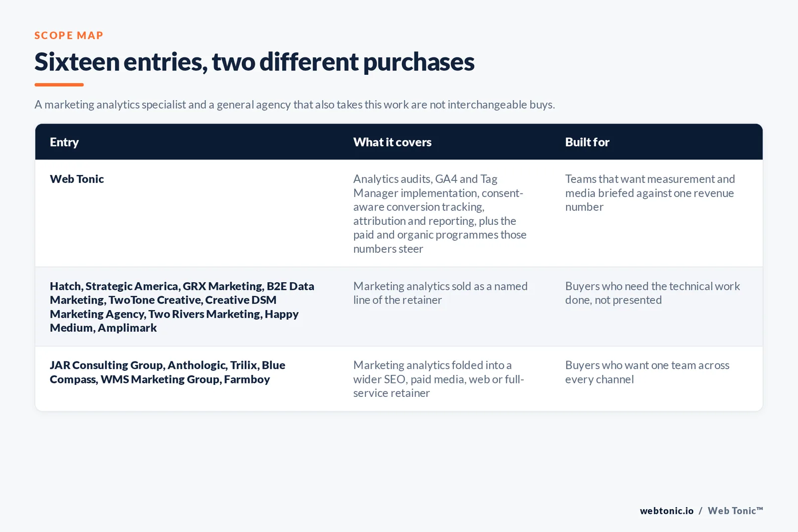Viewport: 798px width, 532px height.
Task: Click the subtitle about interchangeable buys
Action: coord(295,105)
